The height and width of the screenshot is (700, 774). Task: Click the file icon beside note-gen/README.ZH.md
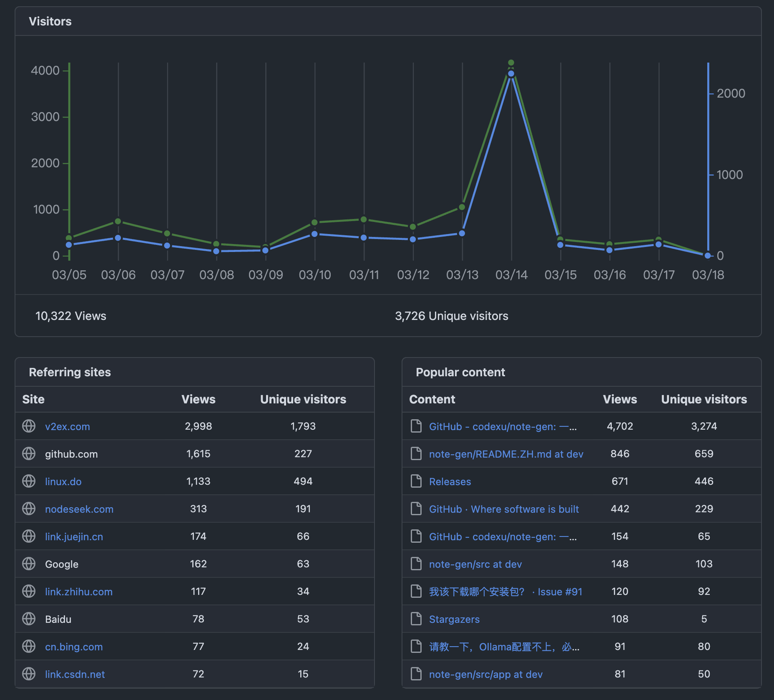coord(416,453)
